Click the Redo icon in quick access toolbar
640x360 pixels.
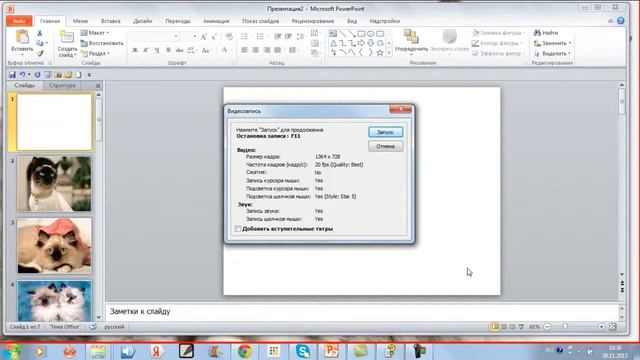coord(37,75)
